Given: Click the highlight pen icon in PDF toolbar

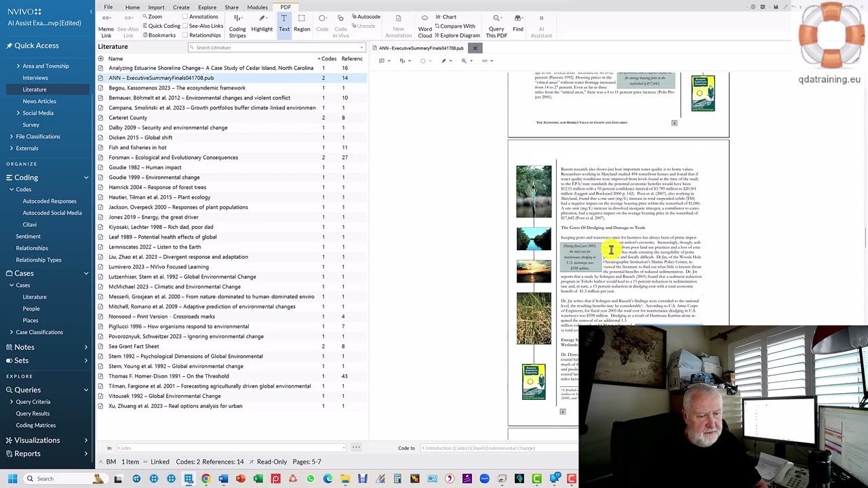Looking at the screenshot, I should pyautogui.click(x=444, y=61).
